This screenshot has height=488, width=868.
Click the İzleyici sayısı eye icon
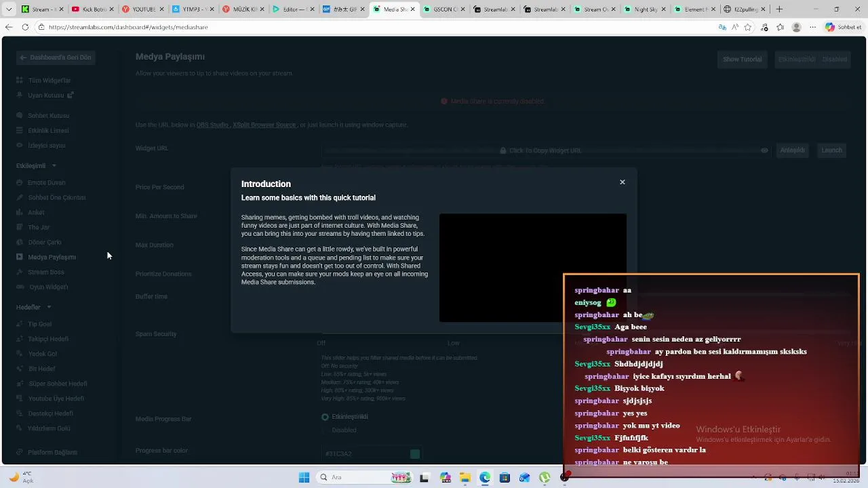pyautogui.click(x=20, y=146)
